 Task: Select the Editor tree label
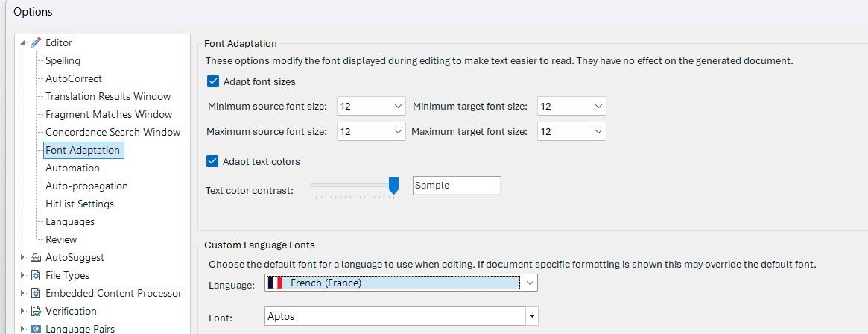59,42
